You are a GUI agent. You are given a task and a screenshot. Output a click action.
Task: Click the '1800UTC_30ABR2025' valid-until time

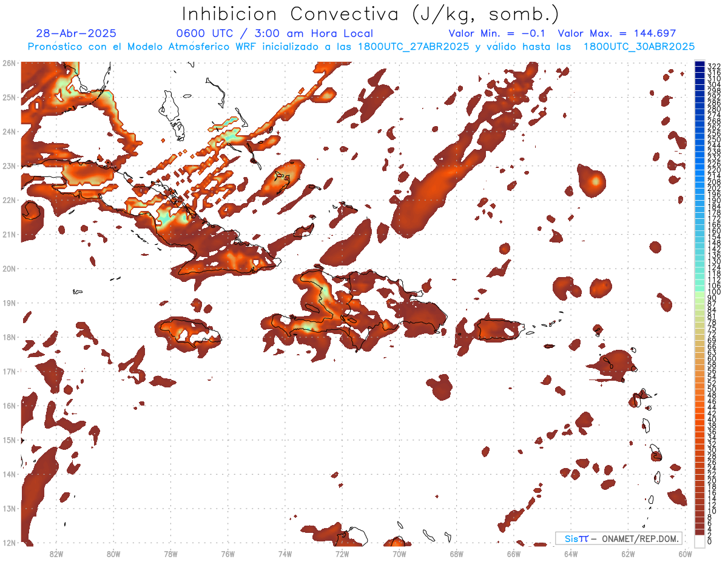coord(639,47)
